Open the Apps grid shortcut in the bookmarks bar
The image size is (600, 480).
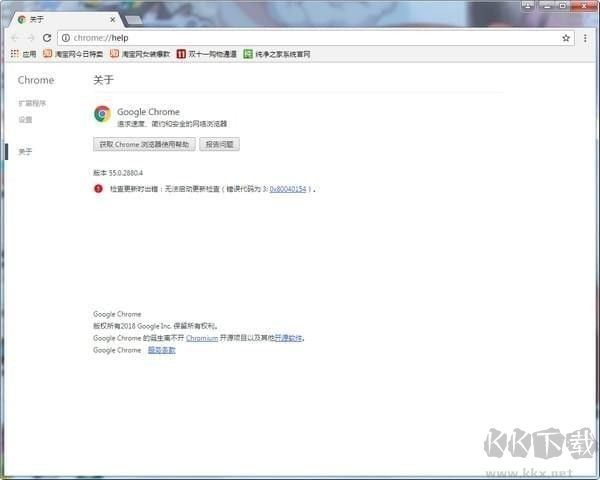pos(23,54)
